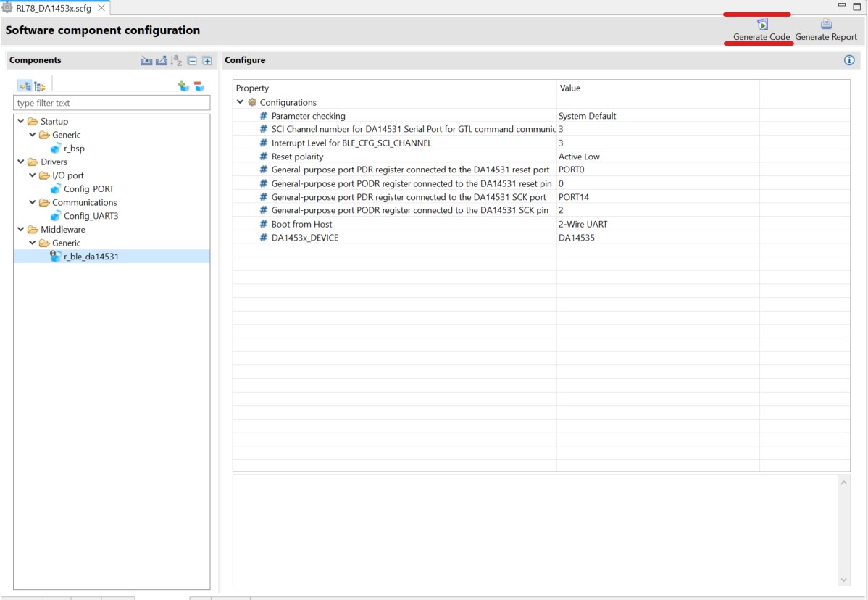
Task: Click the Drivers folder icon
Action: [33, 162]
